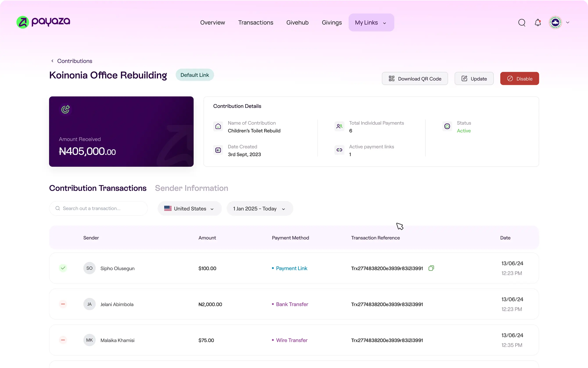Click the Sipho Olusegun name
The height and width of the screenshot is (368, 588).
[117, 268]
